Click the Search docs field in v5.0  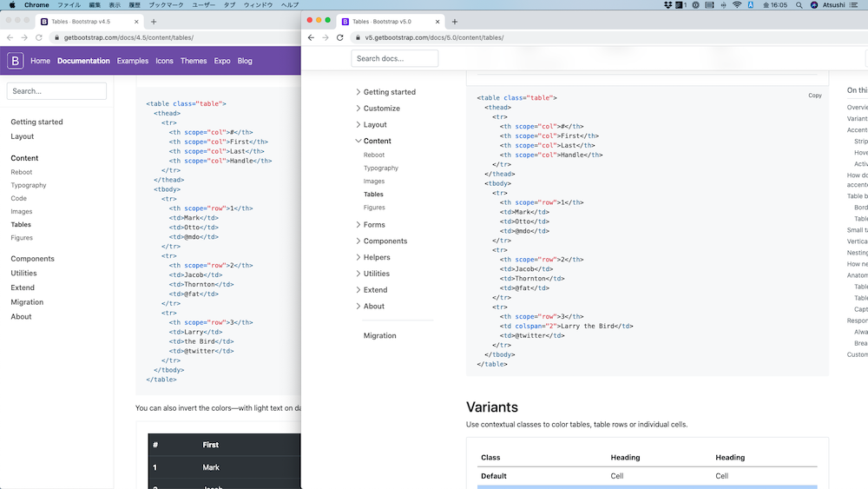point(395,58)
